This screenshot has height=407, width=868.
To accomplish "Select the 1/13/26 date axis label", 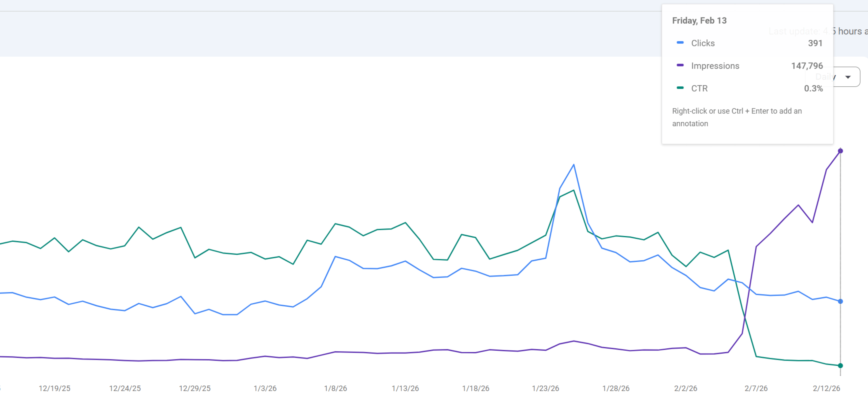I will pyautogui.click(x=405, y=388).
